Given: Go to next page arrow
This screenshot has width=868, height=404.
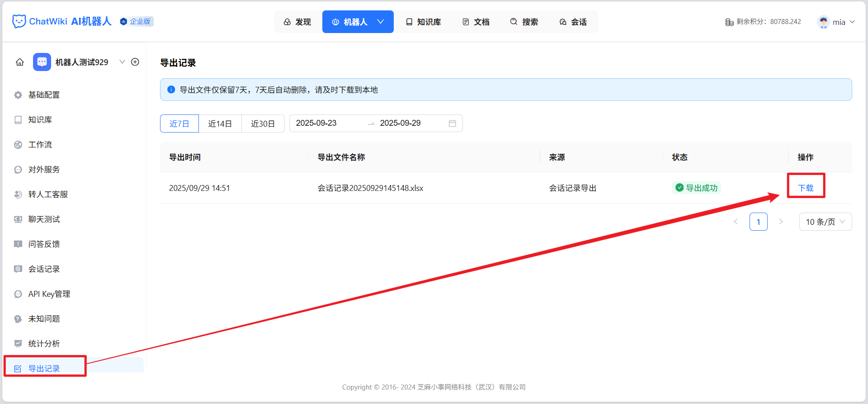Looking at the screenshot, I should tap(781, 222).
